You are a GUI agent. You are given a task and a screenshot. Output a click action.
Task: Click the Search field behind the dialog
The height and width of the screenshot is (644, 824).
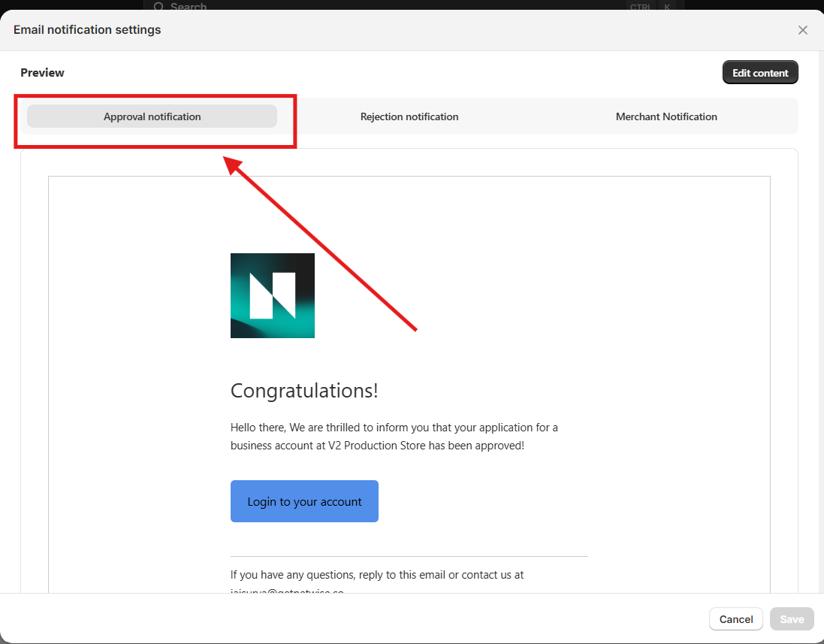click(x=413, y=6)
